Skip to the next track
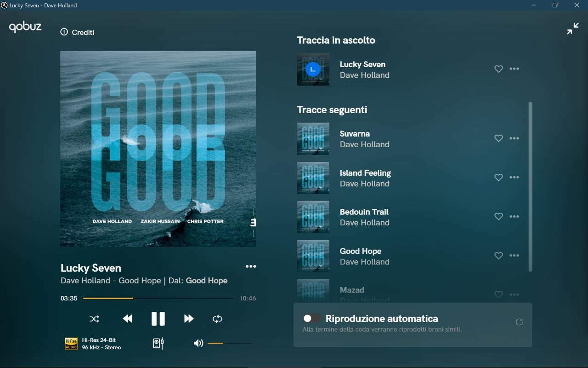Screen dimensions: 588x368 click(188, 319)
